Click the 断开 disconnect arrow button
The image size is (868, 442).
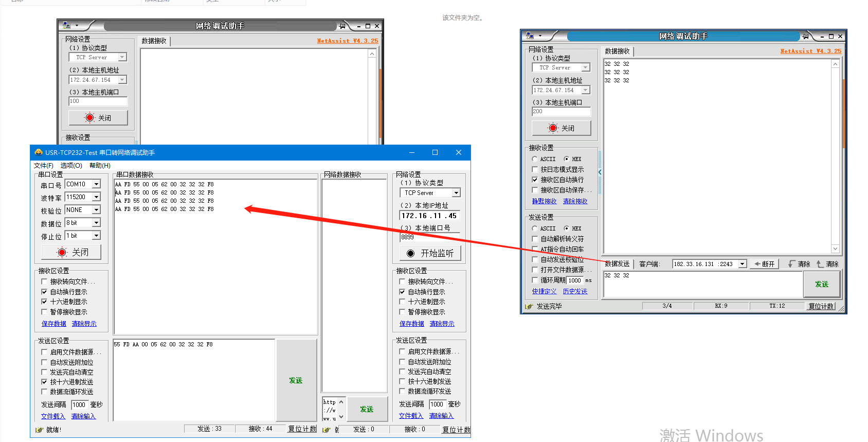(764, 264)
